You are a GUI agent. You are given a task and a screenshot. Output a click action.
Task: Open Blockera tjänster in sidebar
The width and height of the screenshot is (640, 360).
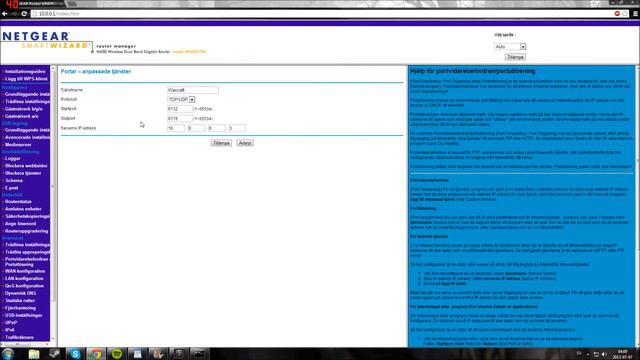[23, 173]
